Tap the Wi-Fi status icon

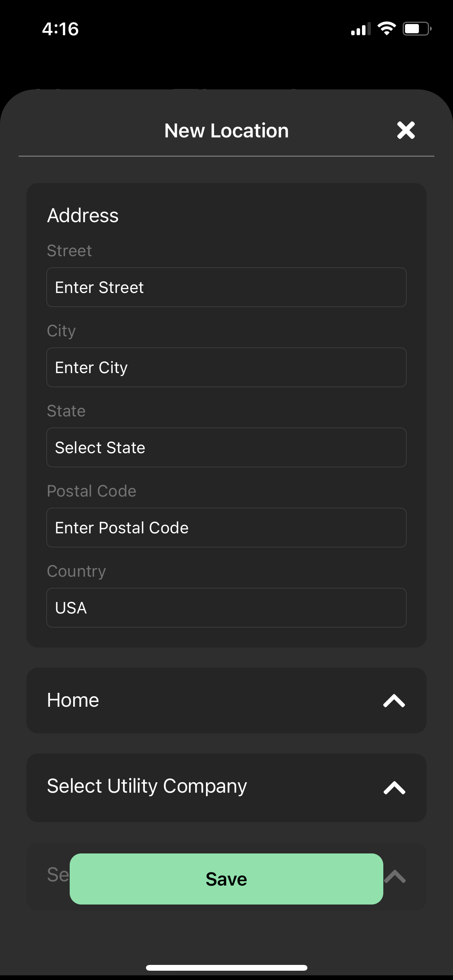click(x=386, y=29)
